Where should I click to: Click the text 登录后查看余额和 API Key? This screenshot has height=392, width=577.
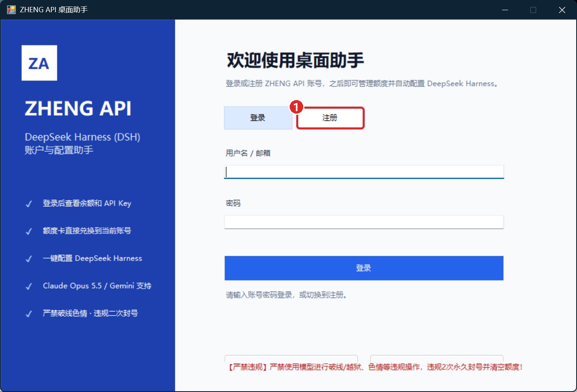click(87, 203)
